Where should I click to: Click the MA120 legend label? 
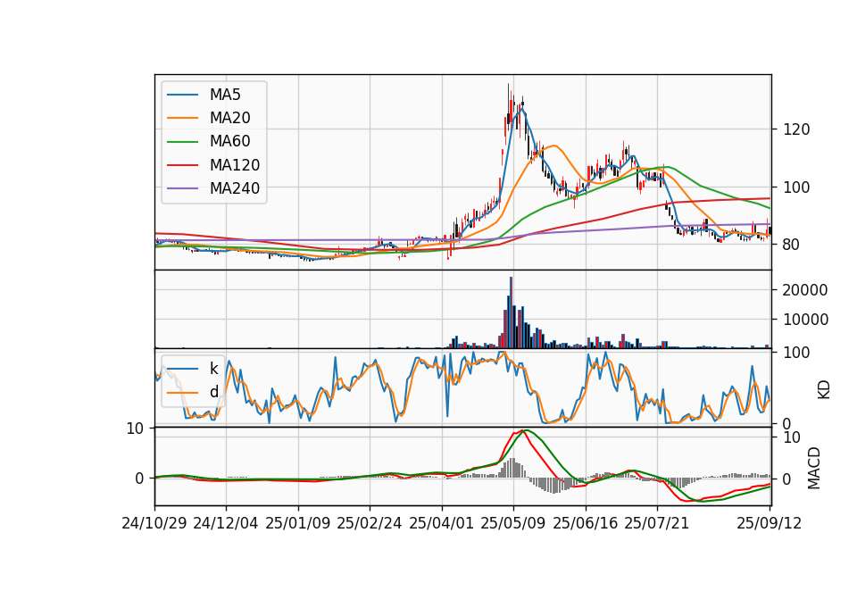click(235, 165)
